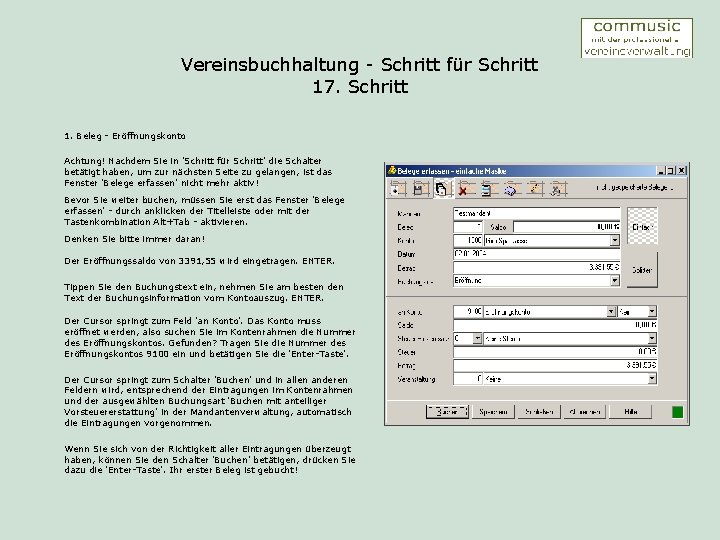
Task: Click the Konto number field showing 1000
Action: pyautogui.click(x=467, y=240)
